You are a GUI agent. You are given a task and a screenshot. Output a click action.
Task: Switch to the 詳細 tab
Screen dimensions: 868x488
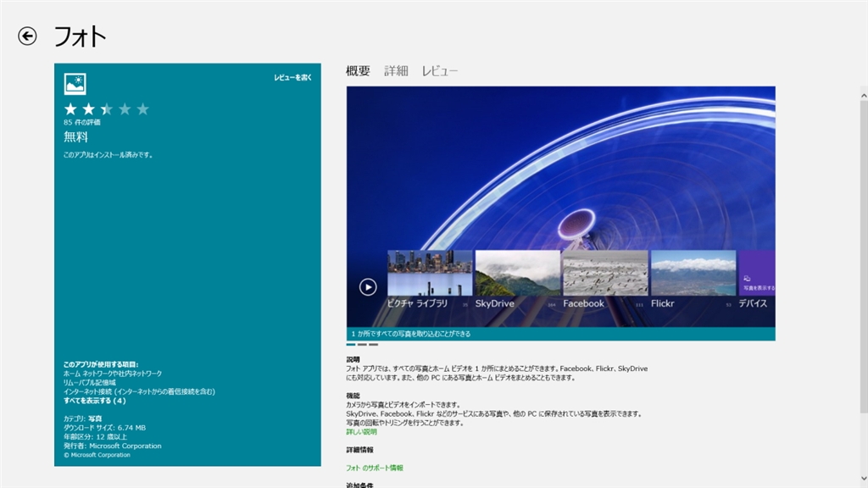(x=396, y=71)
